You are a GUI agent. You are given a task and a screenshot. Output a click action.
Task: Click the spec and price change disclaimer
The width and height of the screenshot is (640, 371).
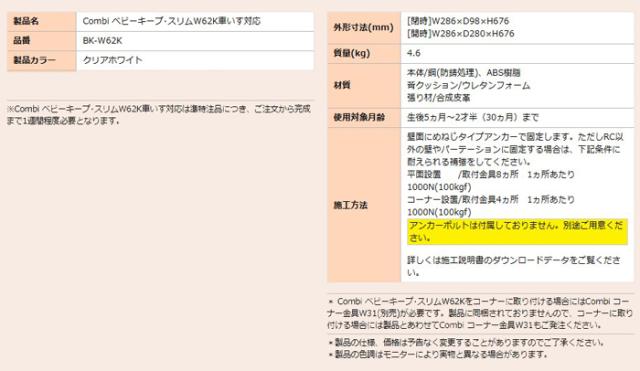(466, 342)
